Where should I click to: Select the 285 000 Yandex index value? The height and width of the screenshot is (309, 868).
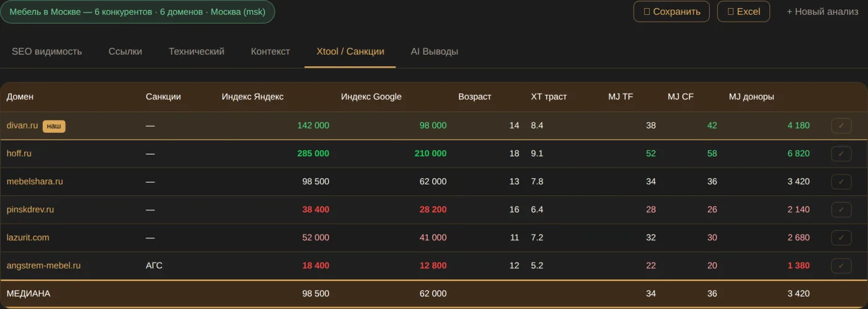pyautogui.click(x=313, y=153)
